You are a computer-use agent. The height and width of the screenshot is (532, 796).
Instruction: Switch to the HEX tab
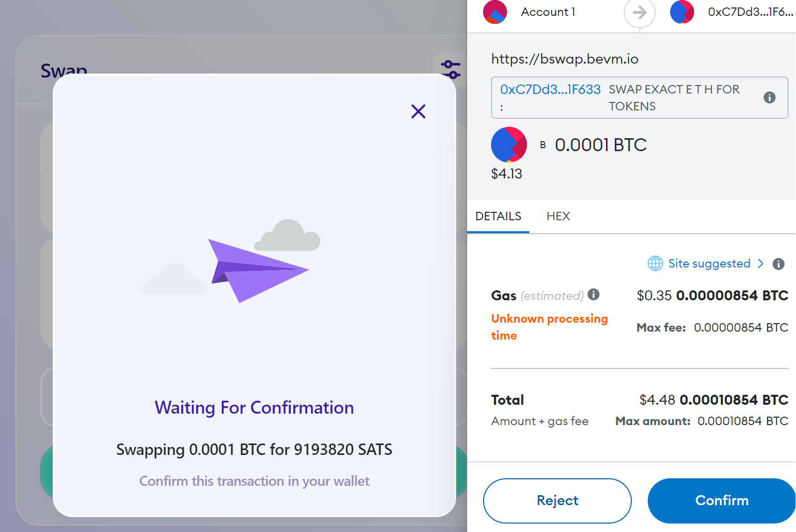558,216
